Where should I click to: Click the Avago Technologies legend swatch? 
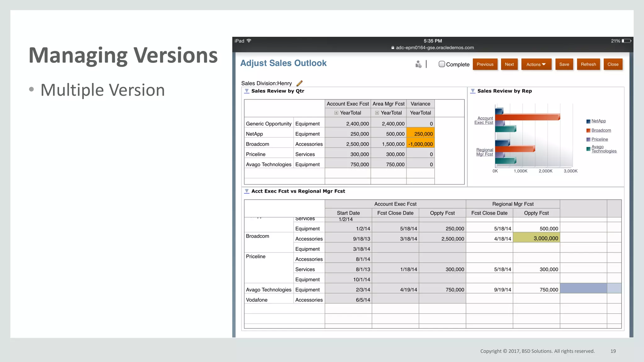point(588,149)
